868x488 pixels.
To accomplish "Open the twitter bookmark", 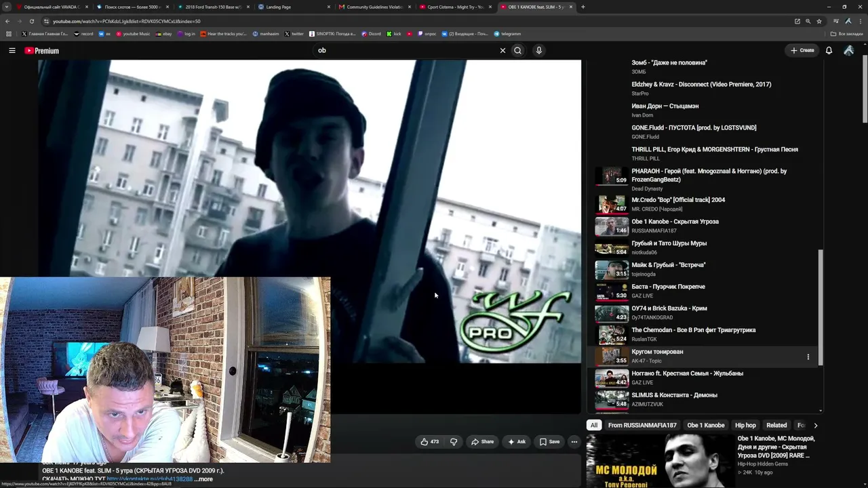I will pos(294,34).
